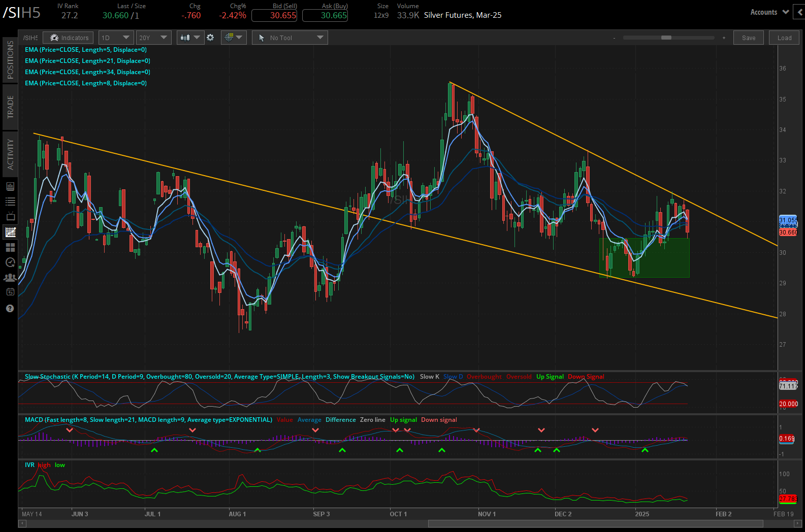
Task: Click the 0.169 MACD value label
Action: [x=787, y=439]
